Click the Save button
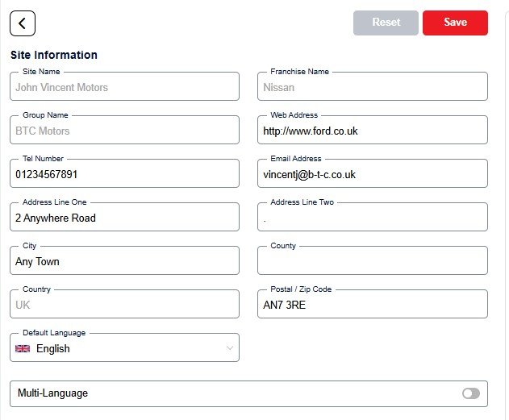Screen dimensions: 509x420 [455, 23]
